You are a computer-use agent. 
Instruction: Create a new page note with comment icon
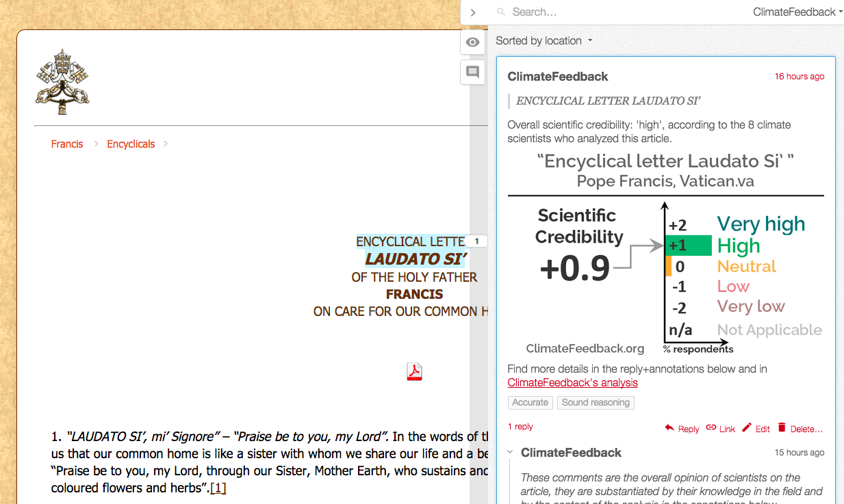pos(472,71)
